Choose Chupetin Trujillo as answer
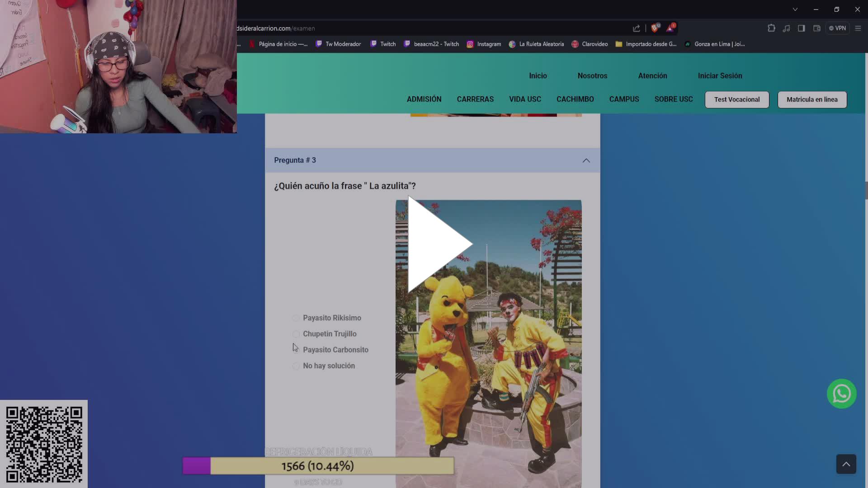 tap(296, 334)
